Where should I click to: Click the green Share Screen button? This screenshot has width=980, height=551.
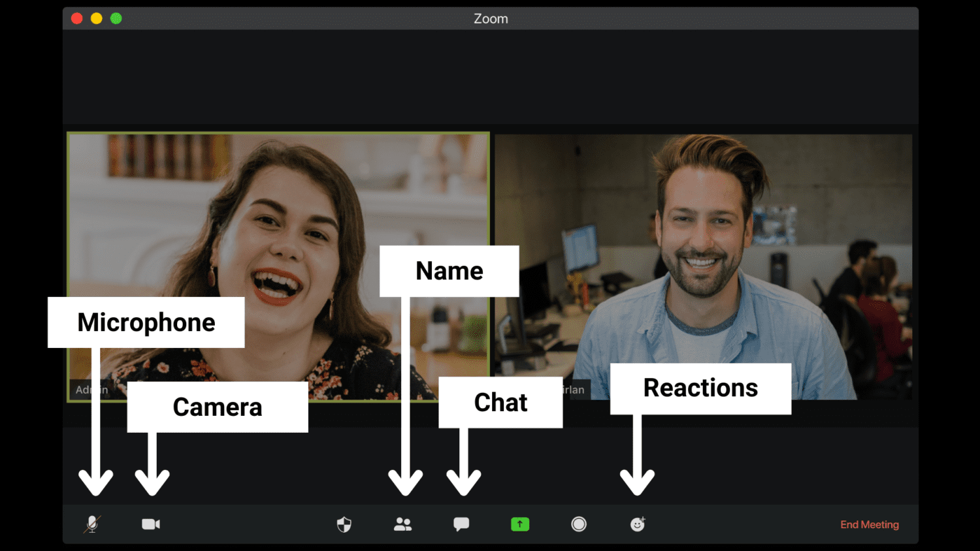tap(520, 524)
